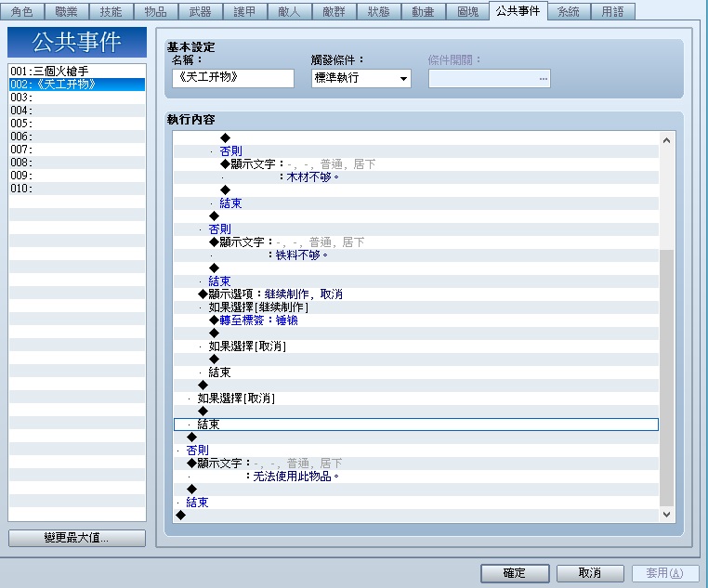Open the 護甲 tab
This screenshot has width=708, height=588.
point(244,11)
